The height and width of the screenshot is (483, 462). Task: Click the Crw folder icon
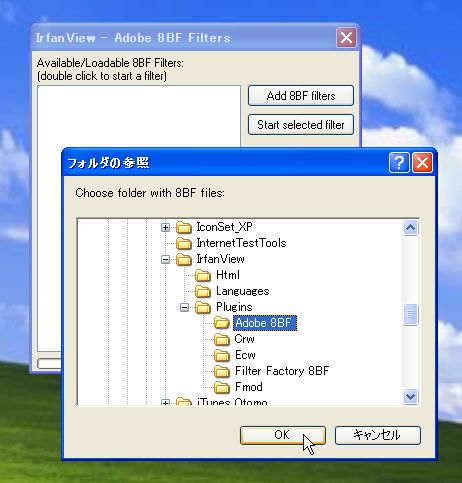click(x=222, y=340)
